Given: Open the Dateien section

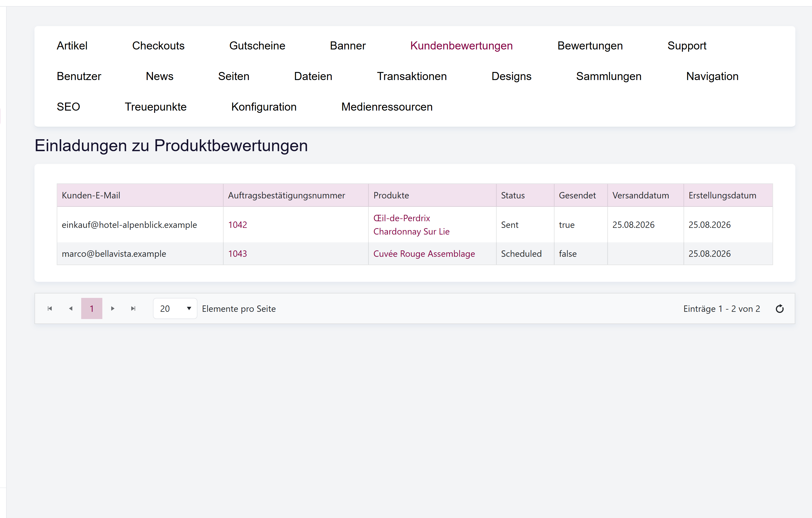Looking at the screenshot, I should click(x=313, y=76).
